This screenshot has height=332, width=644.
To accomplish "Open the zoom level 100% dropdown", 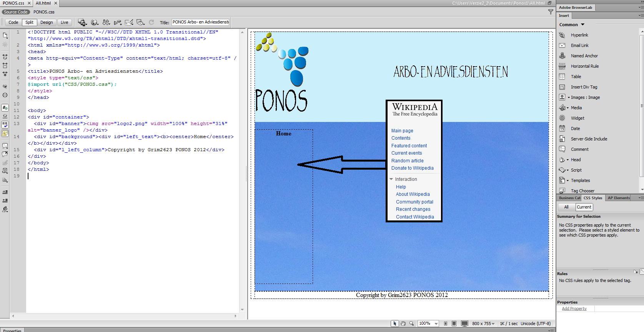I will pos(428,324).
